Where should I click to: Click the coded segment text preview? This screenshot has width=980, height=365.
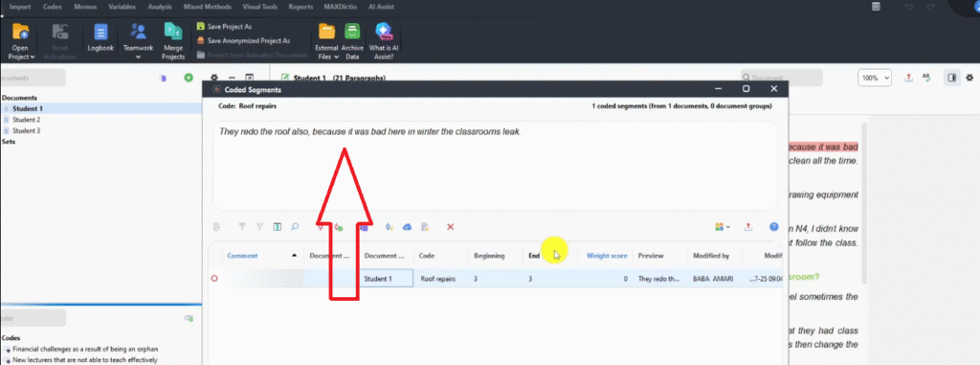(370, 132)
